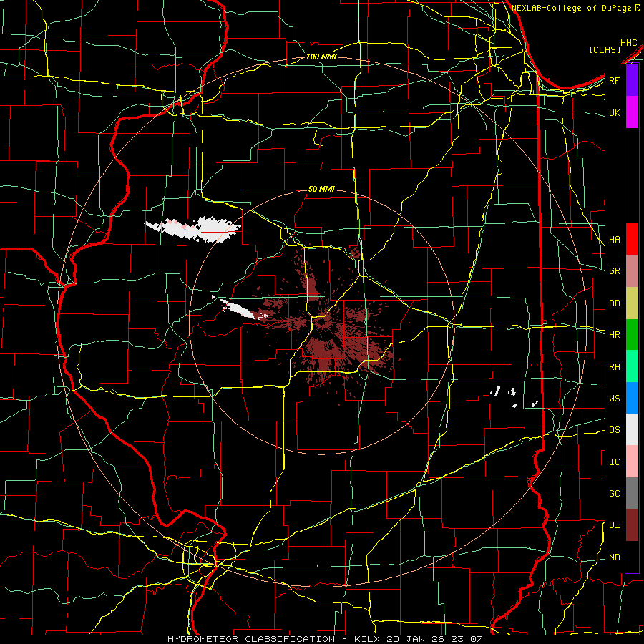
Task: Click the RF legend label
Action: pos(615,80)
